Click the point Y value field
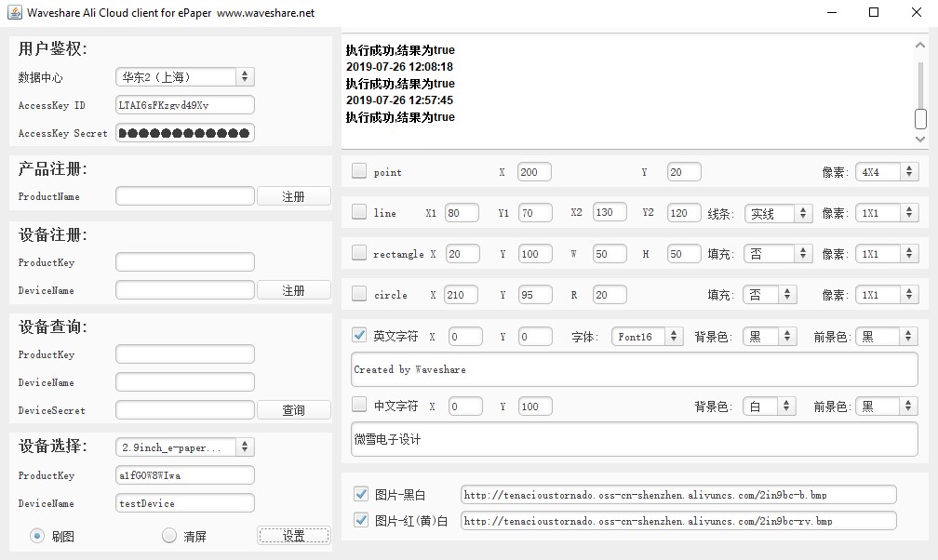 coord(684,172)
